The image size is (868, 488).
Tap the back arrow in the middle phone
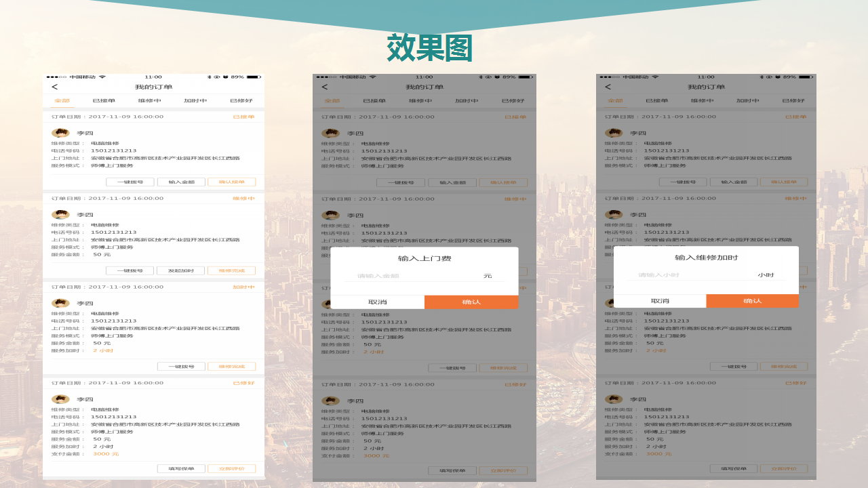click(325, 87)
